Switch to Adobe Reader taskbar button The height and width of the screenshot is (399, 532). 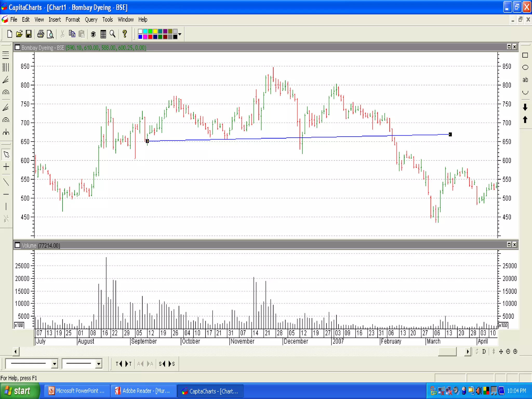click(x=143, y=391)
